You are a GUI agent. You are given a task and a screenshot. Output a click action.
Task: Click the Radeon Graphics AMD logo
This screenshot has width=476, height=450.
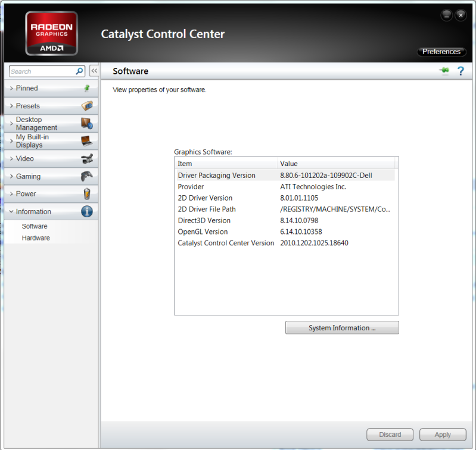coord(51,33)
